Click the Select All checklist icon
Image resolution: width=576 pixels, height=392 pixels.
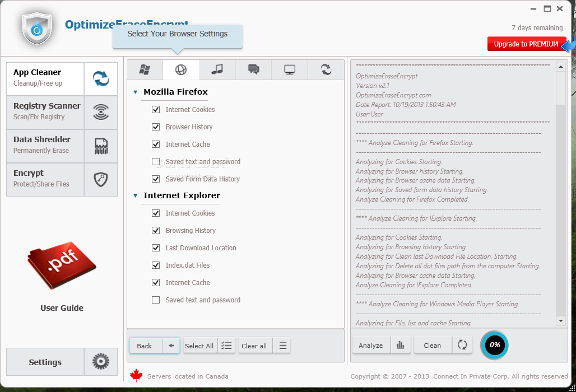[226, 346]
